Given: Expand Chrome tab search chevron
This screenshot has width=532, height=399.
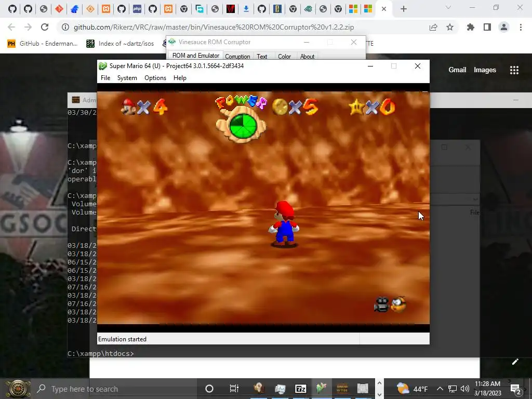Looking at the screenshot, I should [448, 7].
